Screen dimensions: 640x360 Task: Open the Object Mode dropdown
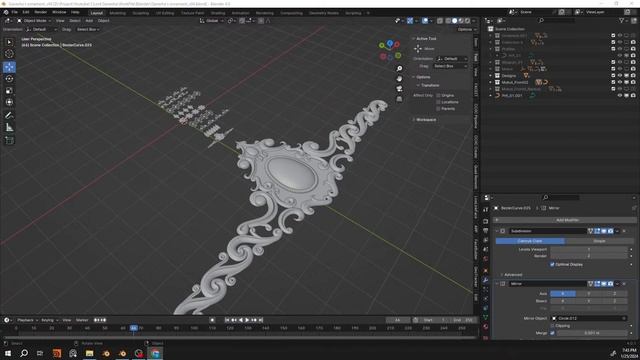[34, 20]
